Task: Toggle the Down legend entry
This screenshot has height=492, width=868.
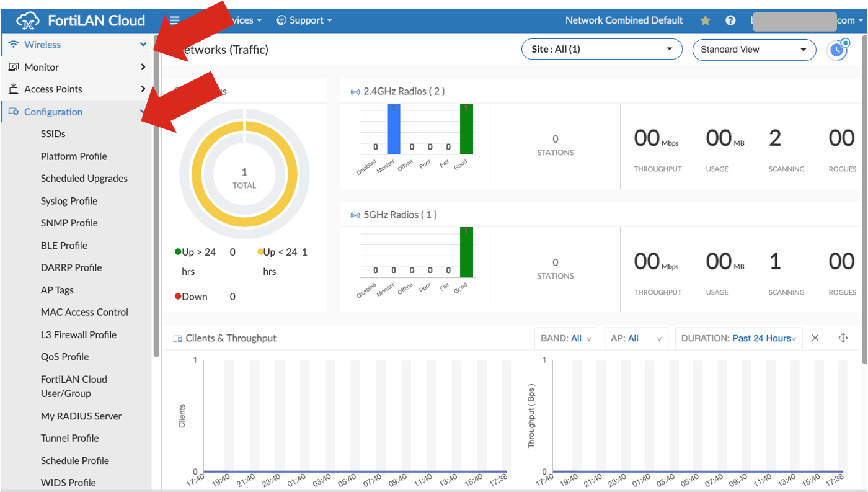Action: click(x=191, y=296)
